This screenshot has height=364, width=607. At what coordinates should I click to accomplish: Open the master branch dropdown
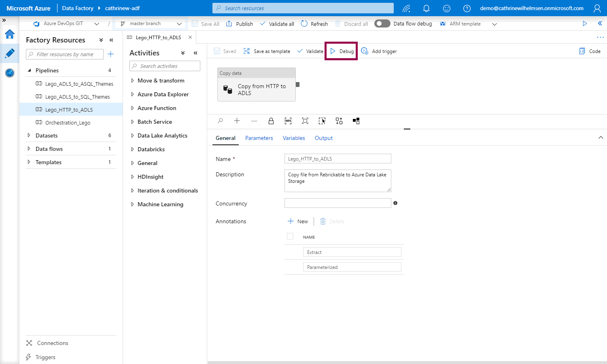(151, 24)
